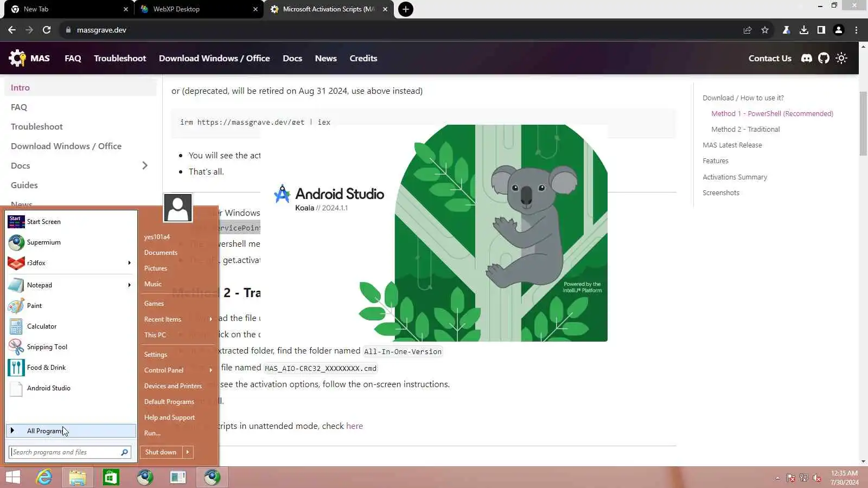Switch to the New Tab browser tab
868x488 pixels.
click(x=68, y=9)
